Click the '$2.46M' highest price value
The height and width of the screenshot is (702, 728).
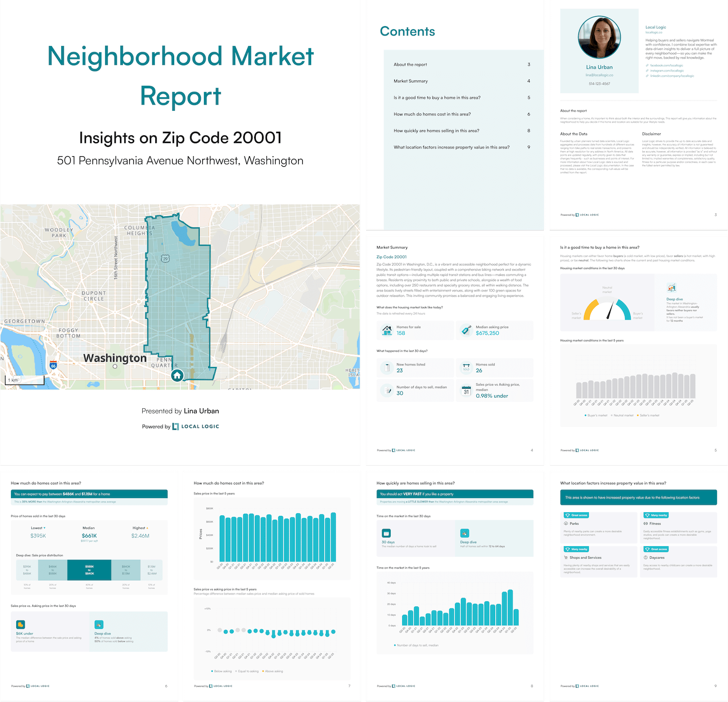point(140,536)
